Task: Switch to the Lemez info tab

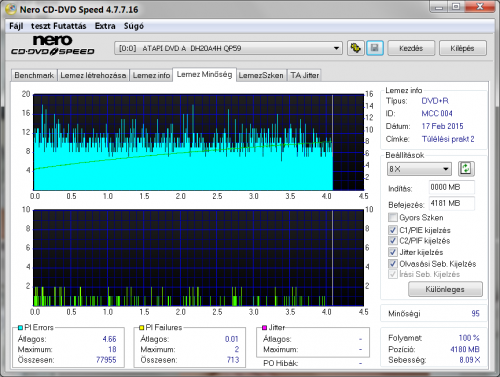Action: [151, 75]
